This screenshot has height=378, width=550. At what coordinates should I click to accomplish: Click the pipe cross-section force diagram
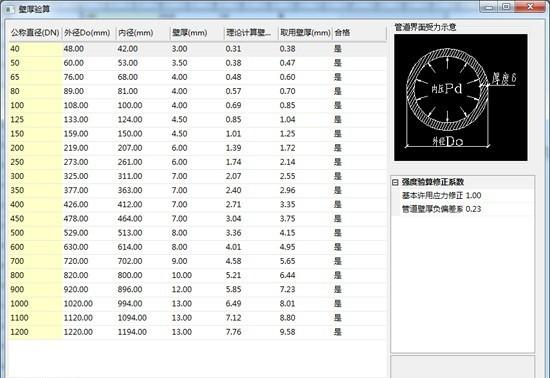click(461, 97)
